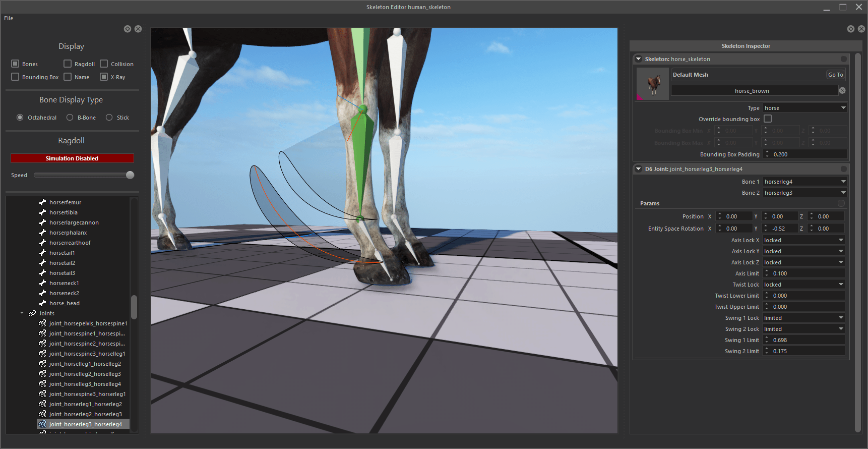Click the D6 icon of joint_horselleg2_horselleg3
The image size is (868, 449).
click(x=43, y=374)
